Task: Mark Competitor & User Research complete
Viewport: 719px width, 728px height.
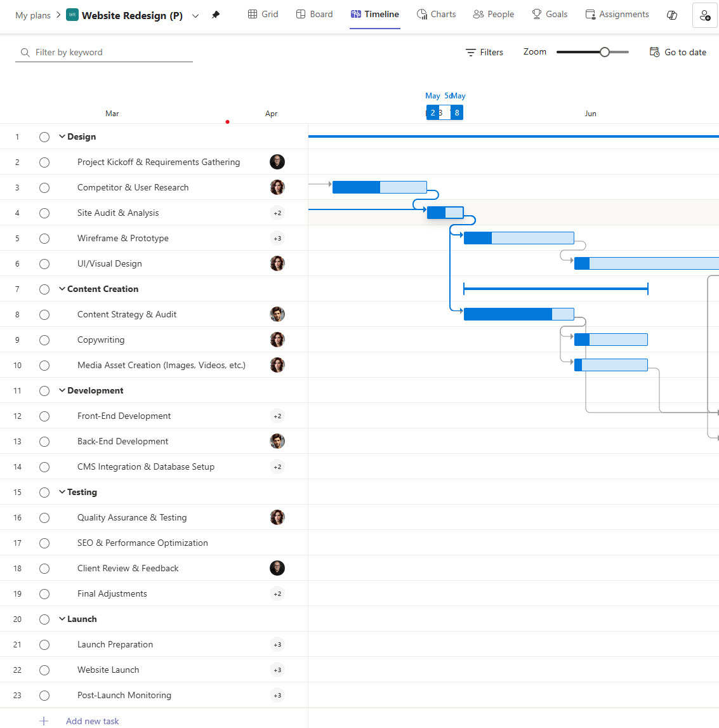Action: coord(44,188)
